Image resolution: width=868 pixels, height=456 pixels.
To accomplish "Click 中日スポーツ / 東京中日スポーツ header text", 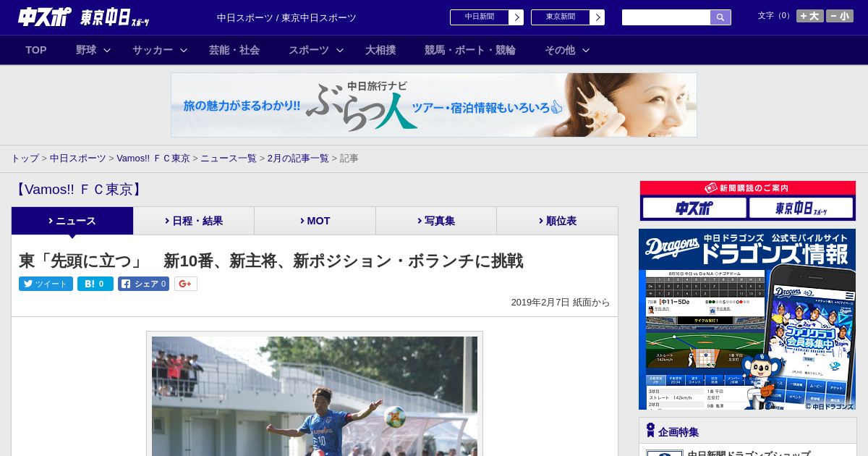I will [286, 17].
